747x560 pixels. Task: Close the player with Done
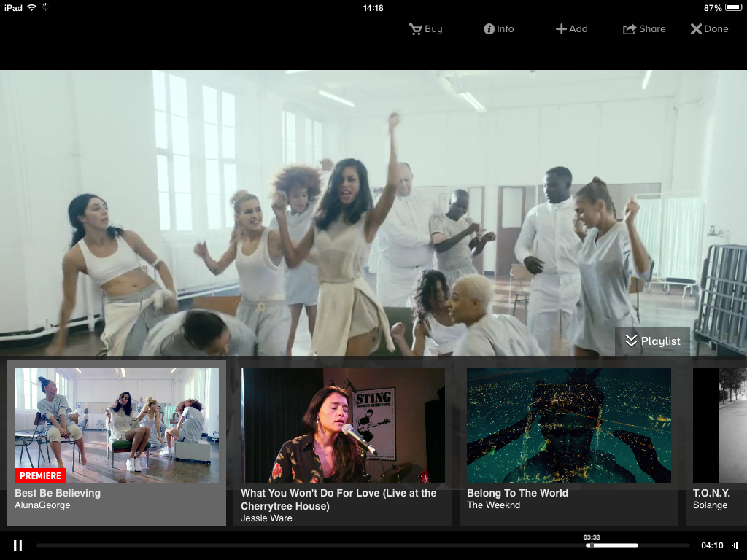click(709, 29)
